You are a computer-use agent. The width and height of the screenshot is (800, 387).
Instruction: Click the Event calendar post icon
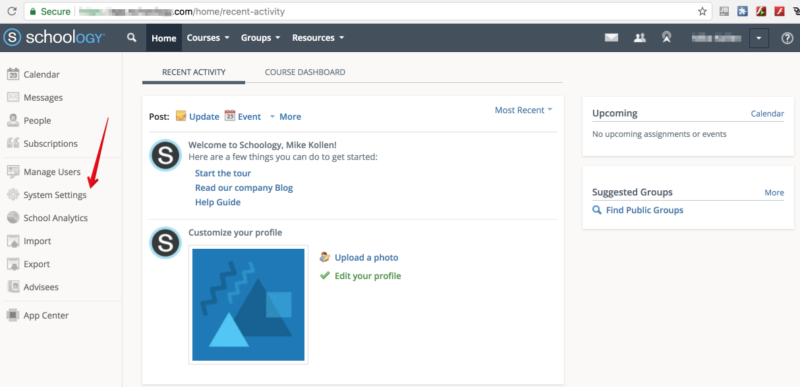(x=230, y=116)
